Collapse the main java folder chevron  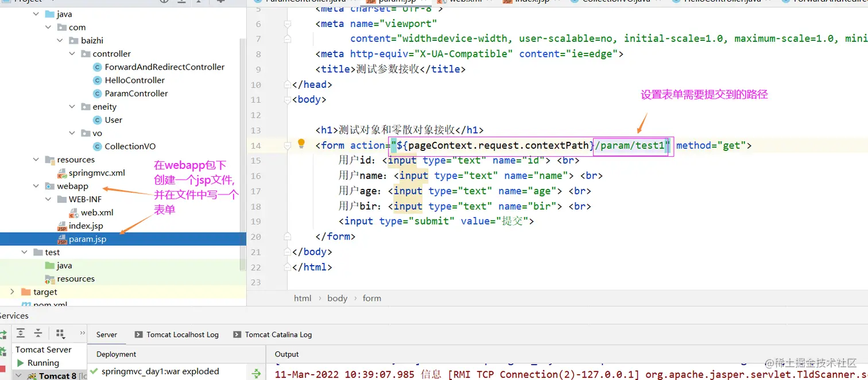37,14
